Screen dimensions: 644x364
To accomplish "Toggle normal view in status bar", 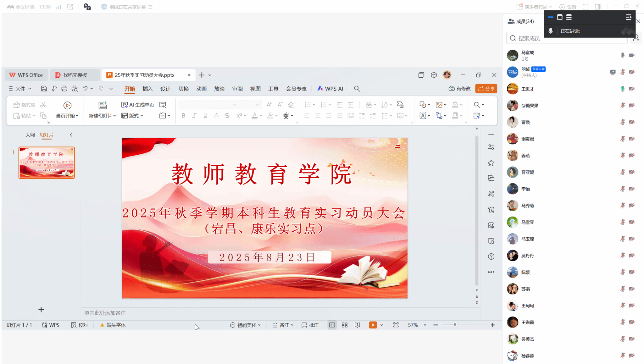I will [332, 325].
